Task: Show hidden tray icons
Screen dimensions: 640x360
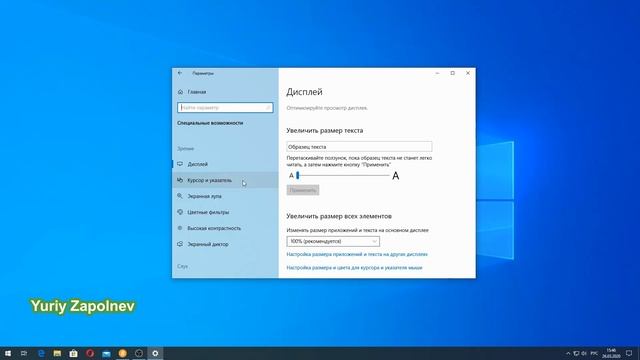Action: pos(568,353)
